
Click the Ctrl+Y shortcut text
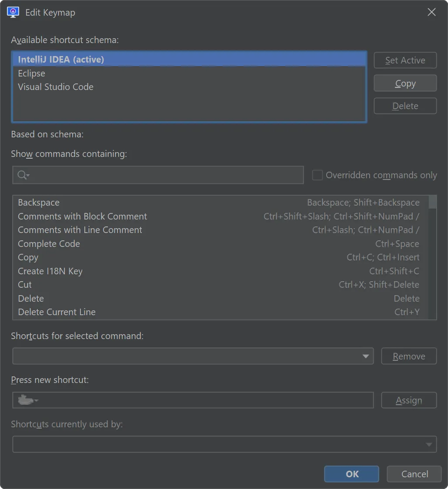(x=407, y=312)
